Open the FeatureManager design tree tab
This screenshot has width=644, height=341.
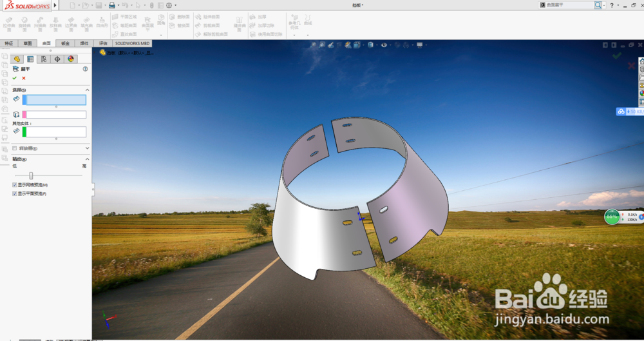point(17,59)
